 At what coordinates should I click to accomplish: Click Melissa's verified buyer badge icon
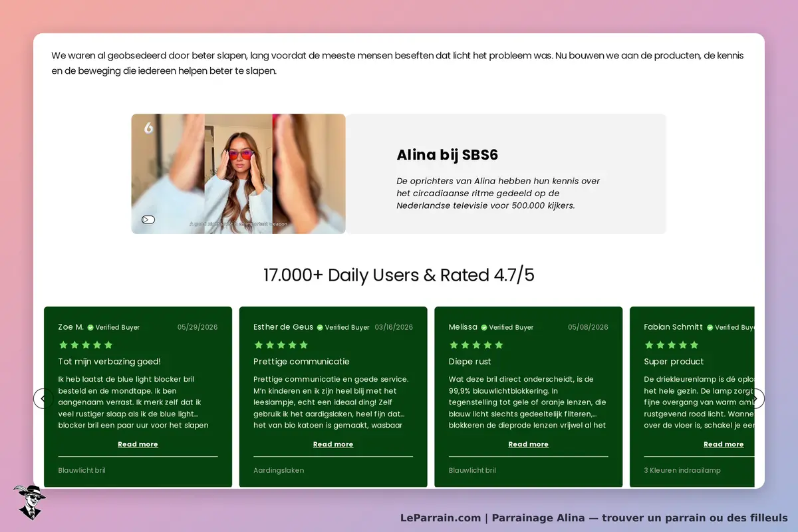pos(483,327)
